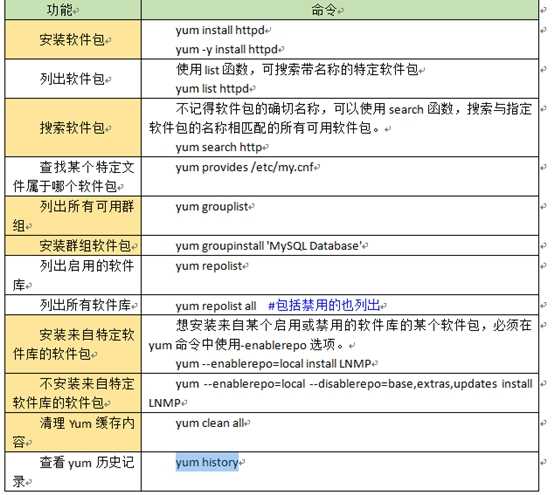The height and width of the screenshot is (495, 554).
Task: Click the text 'yum repolist'
Action: (x=209, y=266)
